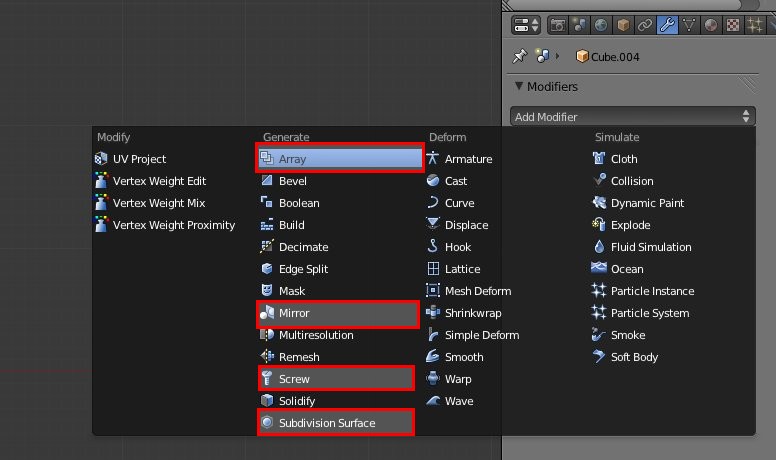Open the Render properties camera tab
Viewport: 776px width, 460px height.
coord(558,24)
